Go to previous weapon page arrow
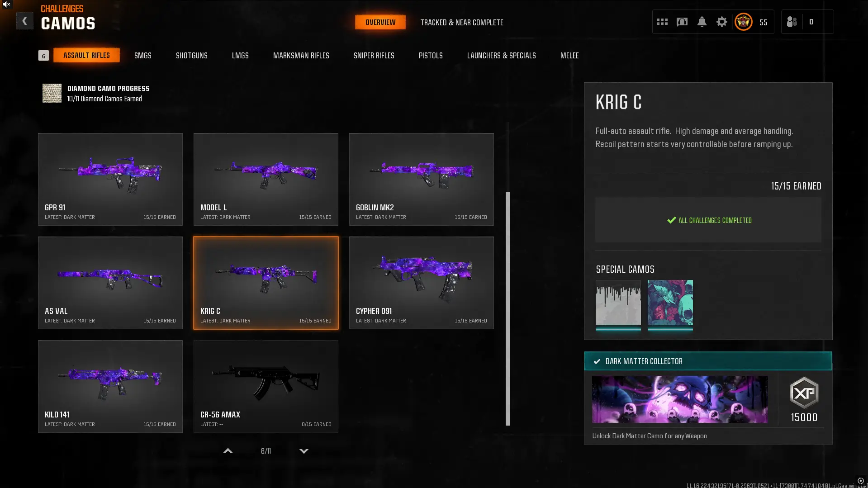 coord(228,451)
